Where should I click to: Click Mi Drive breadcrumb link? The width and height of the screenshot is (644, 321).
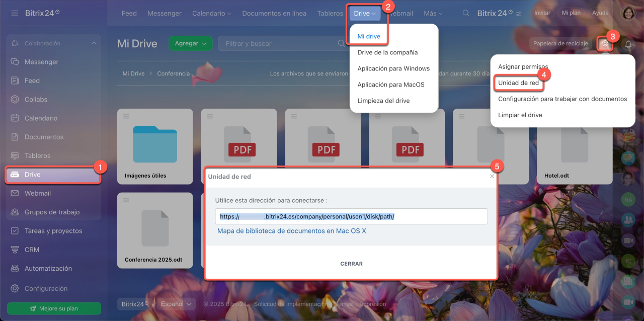pos(133,73)
